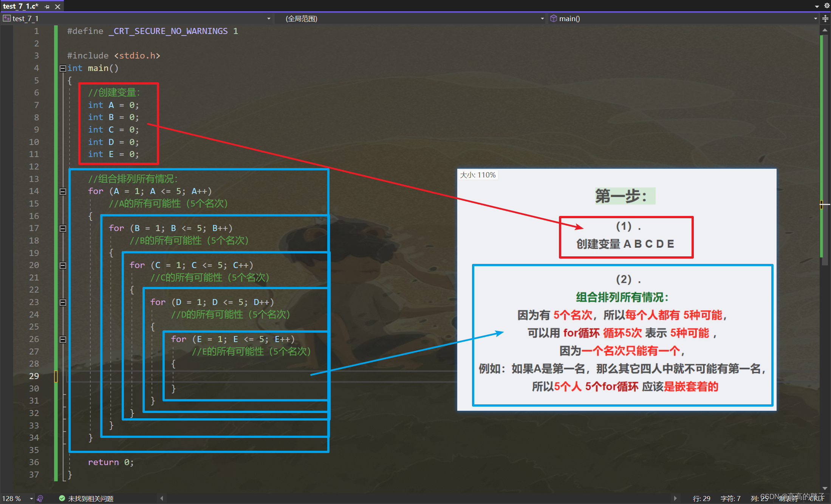
Task: Click the vertical scrollbar down arrow
Action: coord(825,488)
